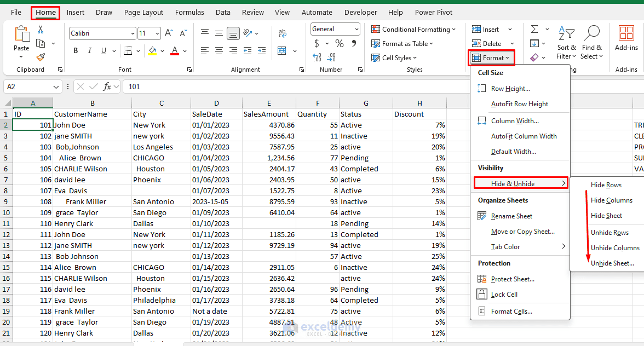Click cell containing Los Angeles
The width and height of the screenshot is (644, 346).
click(x=161, y=147)
